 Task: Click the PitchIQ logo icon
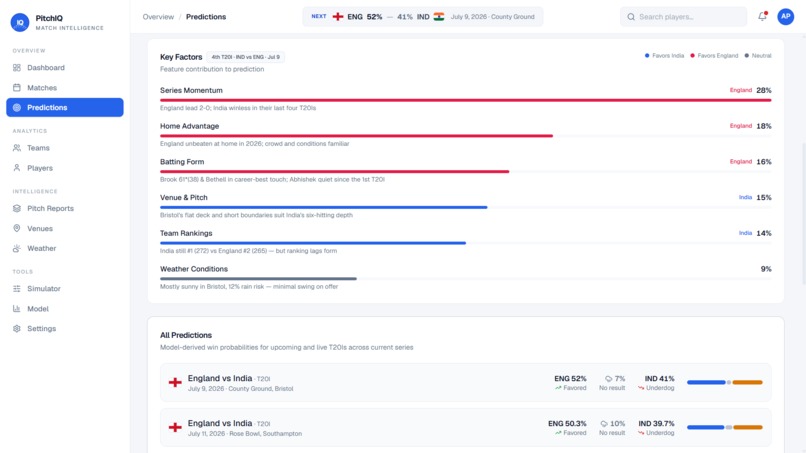click(x=20, y=22)
